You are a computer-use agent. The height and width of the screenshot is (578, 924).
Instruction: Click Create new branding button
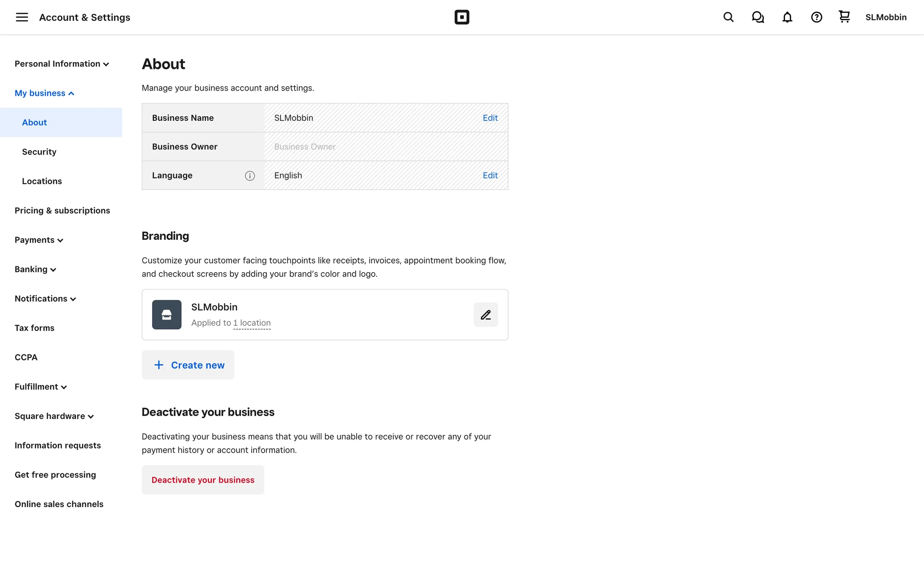click(188, 365)
